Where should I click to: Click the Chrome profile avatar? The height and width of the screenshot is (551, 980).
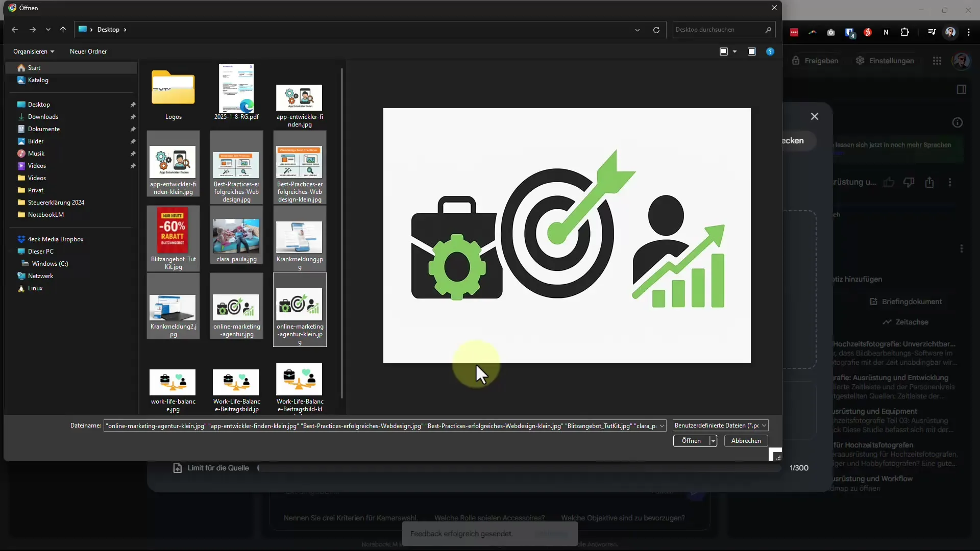[950, 32]
